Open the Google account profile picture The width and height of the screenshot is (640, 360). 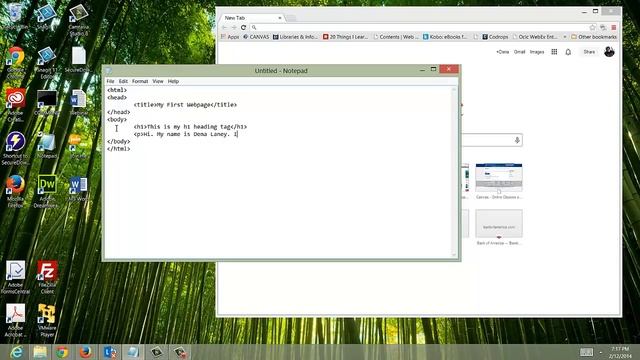(609, 52)
